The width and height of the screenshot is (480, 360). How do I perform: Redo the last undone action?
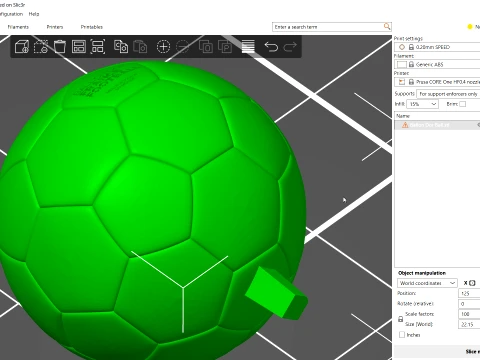point(290,47)
